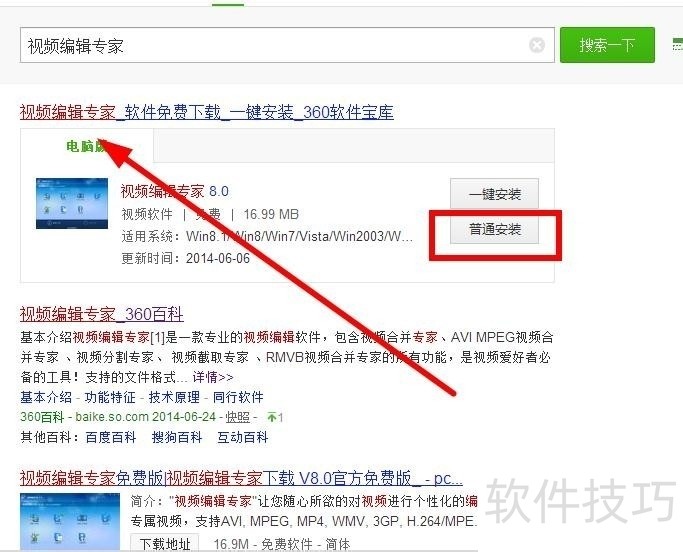Image resolution: width=683 pixels, height=552 pixels.
Task: Open 百度百科 alternative encyclopedia link
Action: (x=111, y=437)
